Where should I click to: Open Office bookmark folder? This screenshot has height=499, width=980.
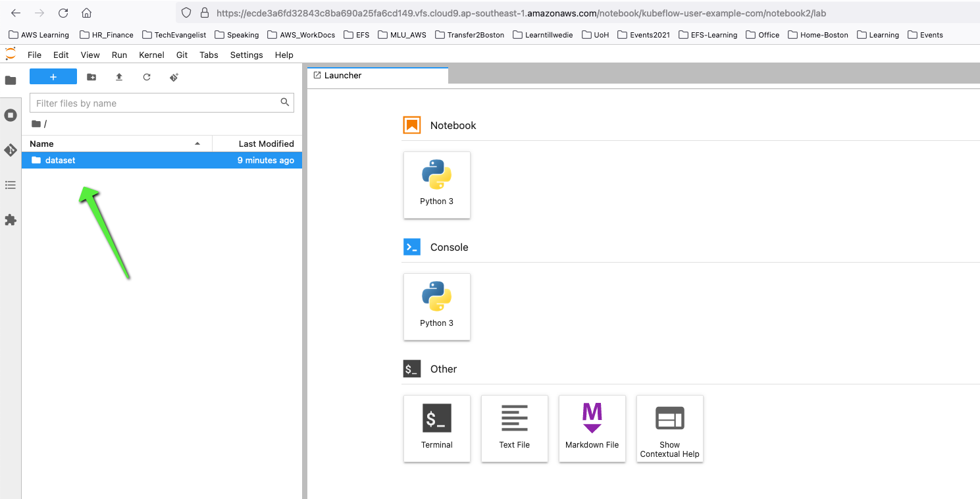pos(763,35)
